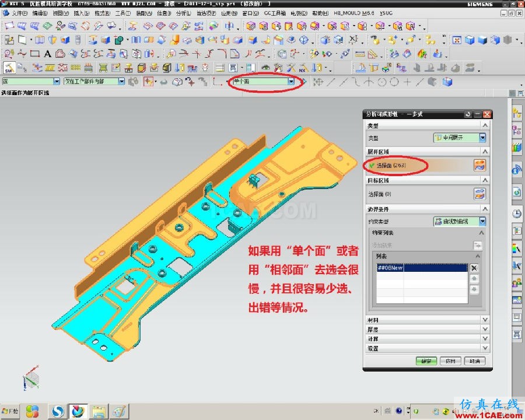The width and height of the screenshot is (525, 420).
Task: Open the Sogou browser taskbar icon
Action: (x=58, y=411)
